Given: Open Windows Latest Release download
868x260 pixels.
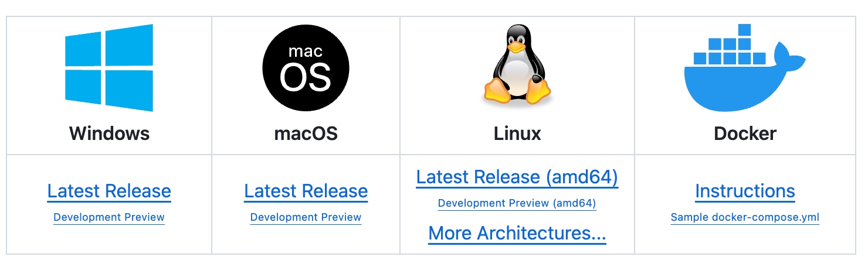Looking at the screenshot, I should [109, 191].
